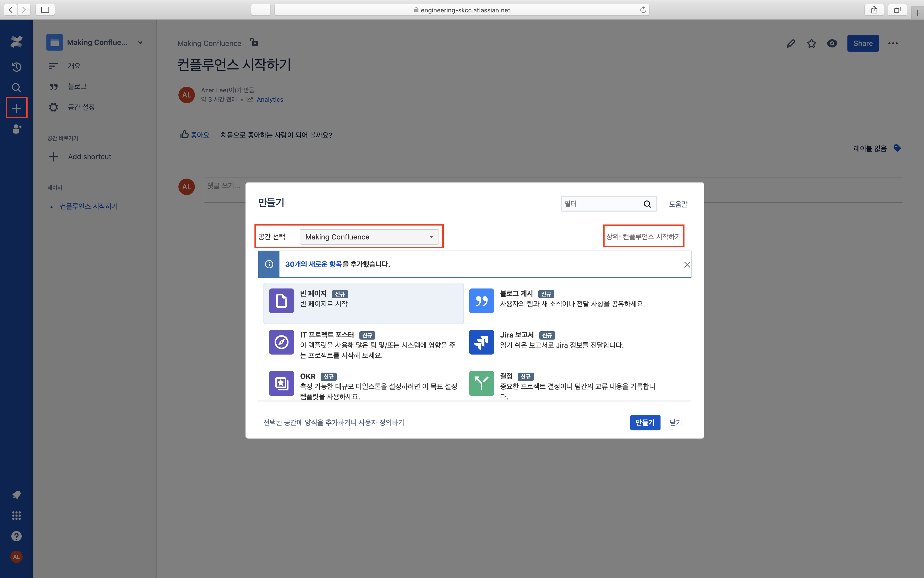
Task: Open the Confluence home logo
Action: tap(16, 42)
